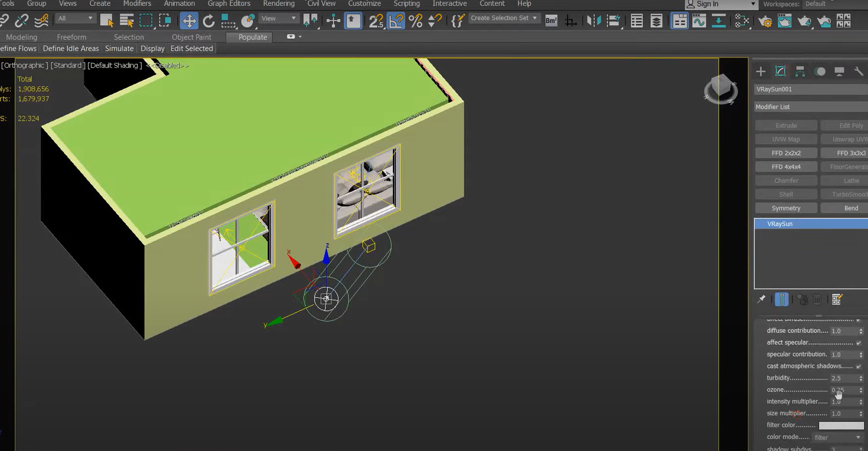Click the Mirror tool icon

click(593, 21)
